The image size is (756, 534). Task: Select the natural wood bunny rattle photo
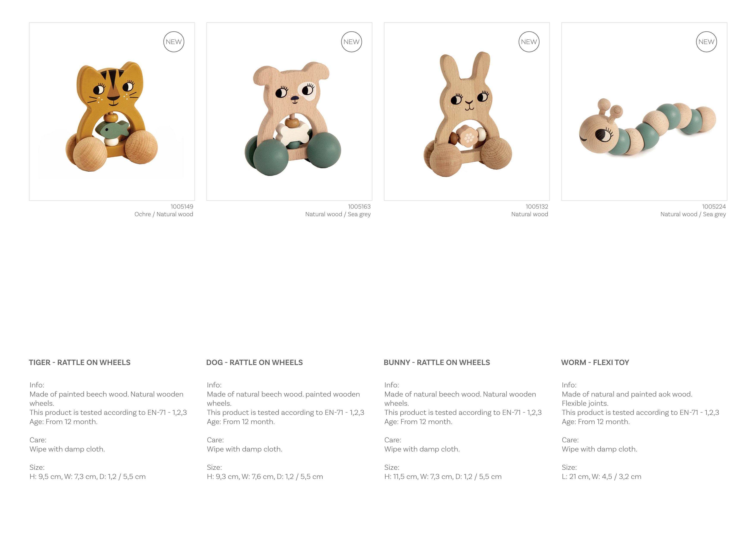click(468, 114)
